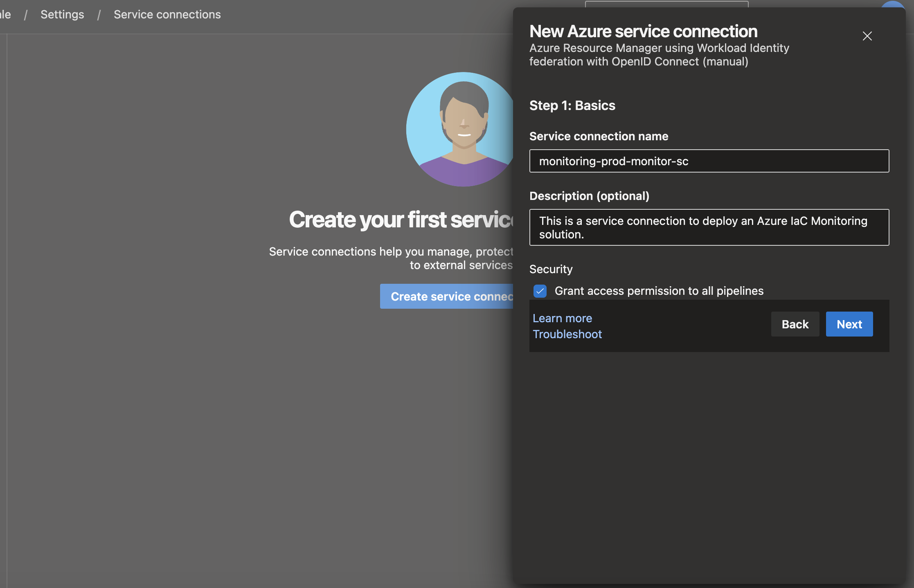Click the 'Step 1: Basics' heading
The height and width of the screenshot is (588, 914).
point(572,105)
